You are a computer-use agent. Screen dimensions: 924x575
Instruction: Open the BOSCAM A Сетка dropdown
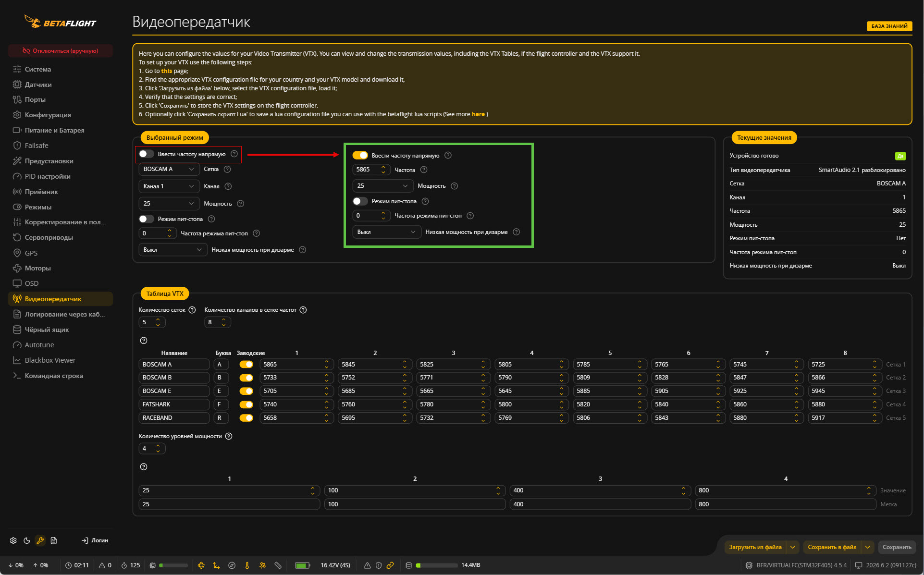(x=169, y=169)
